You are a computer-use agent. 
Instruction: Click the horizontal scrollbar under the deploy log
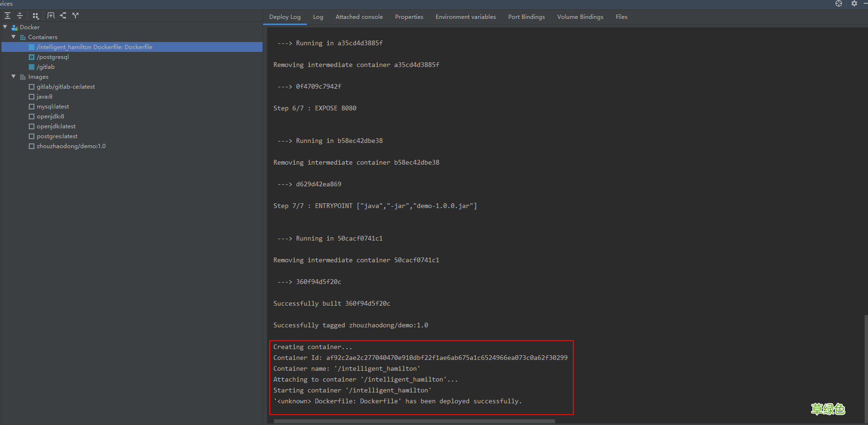point(414,421)
